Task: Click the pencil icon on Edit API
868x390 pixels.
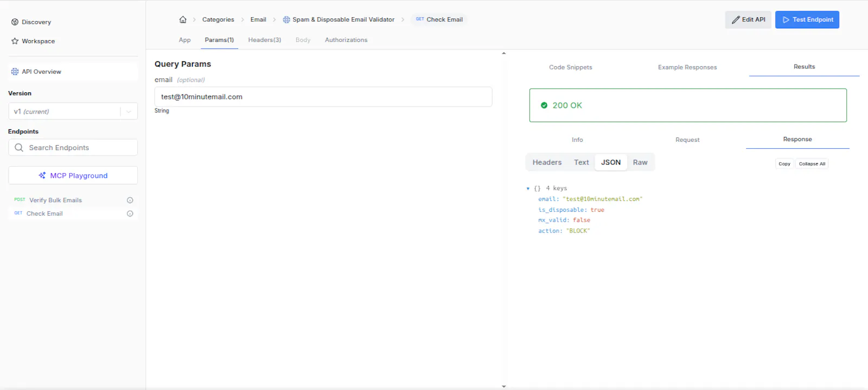Action: pyautogui.click(x=736, y=20)
